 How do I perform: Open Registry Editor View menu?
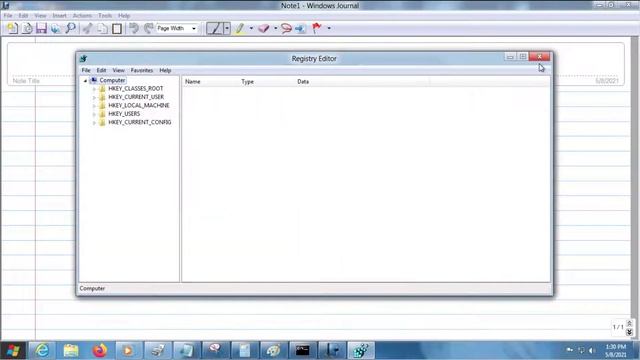(x=118, y=70)
